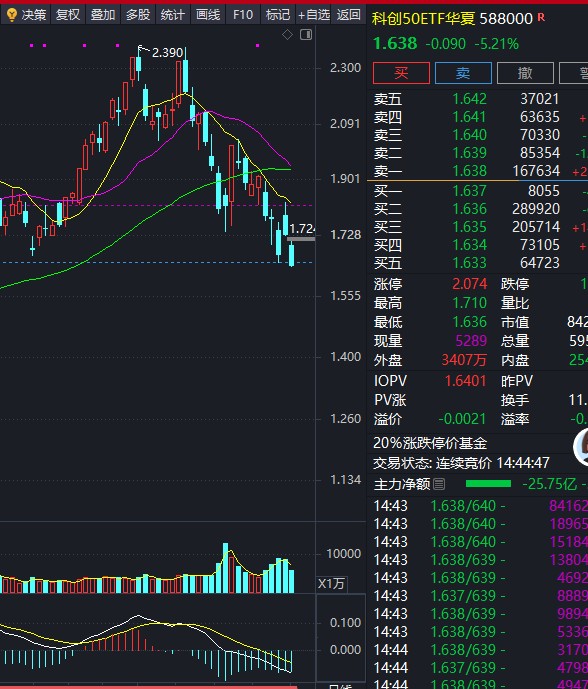Click the red R margin badge
The height and width of the screenshot is (689, 588).
541,18
